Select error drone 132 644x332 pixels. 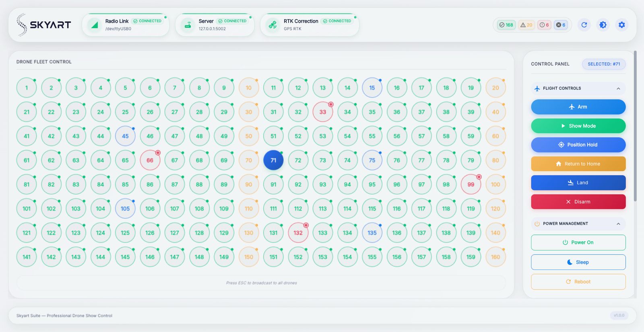298,233
